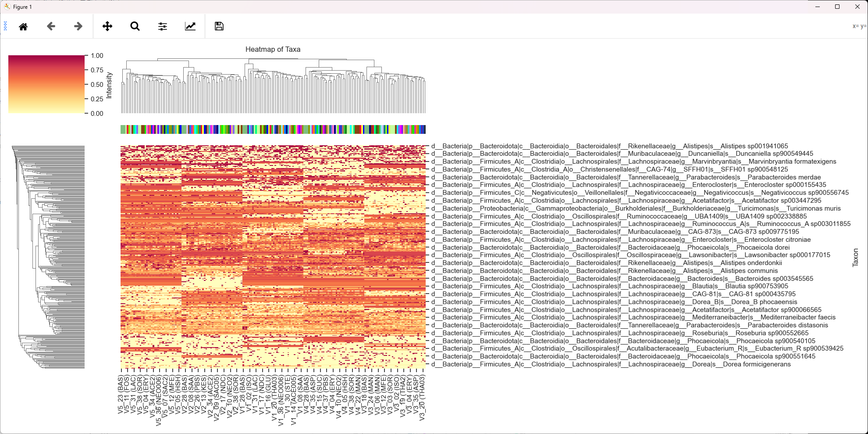Click sample label V5_23 (BAS)
This screenshot has width=868, height=434.
point(121,395)
